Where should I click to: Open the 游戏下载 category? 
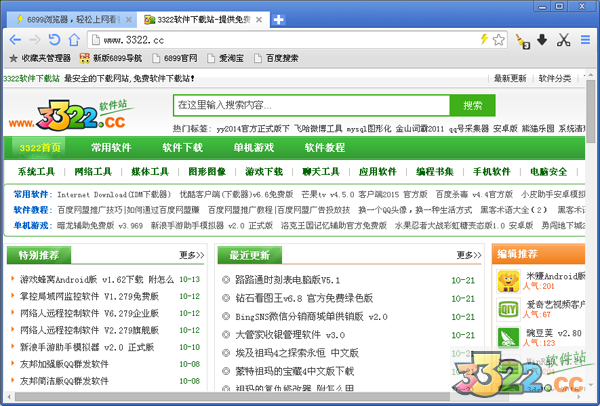click(x=264, y=172)
